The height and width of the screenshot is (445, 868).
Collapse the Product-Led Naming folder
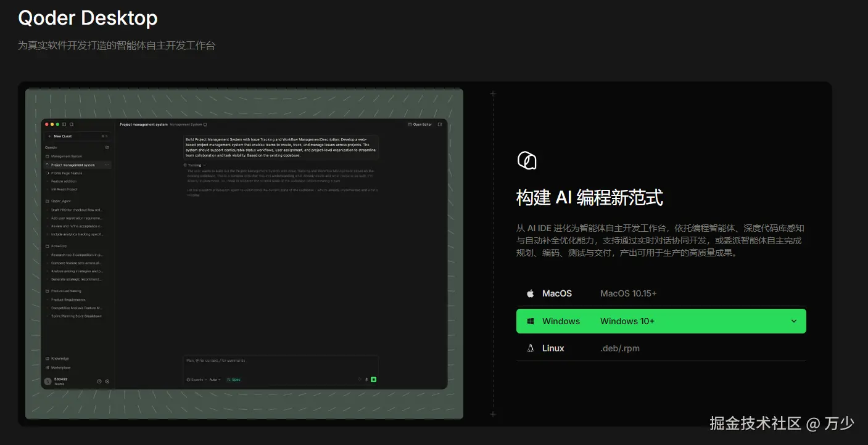(64, 291)
